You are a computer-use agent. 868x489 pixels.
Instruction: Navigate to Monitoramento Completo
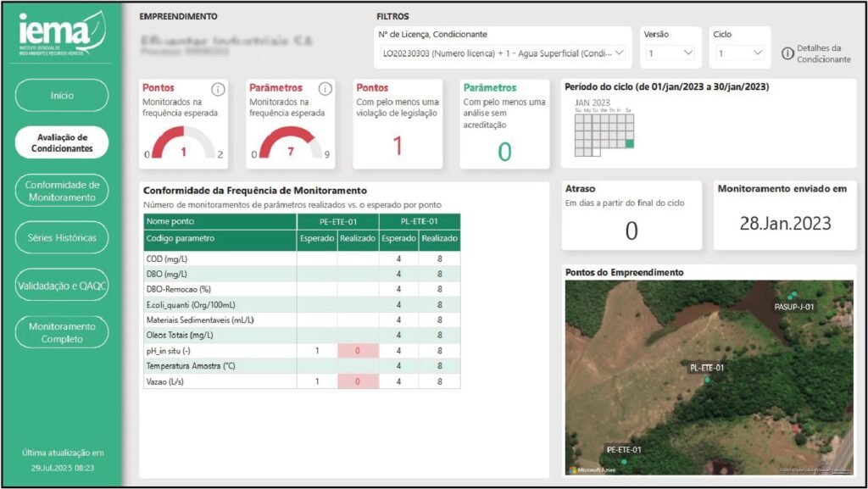tap(62, 332)
